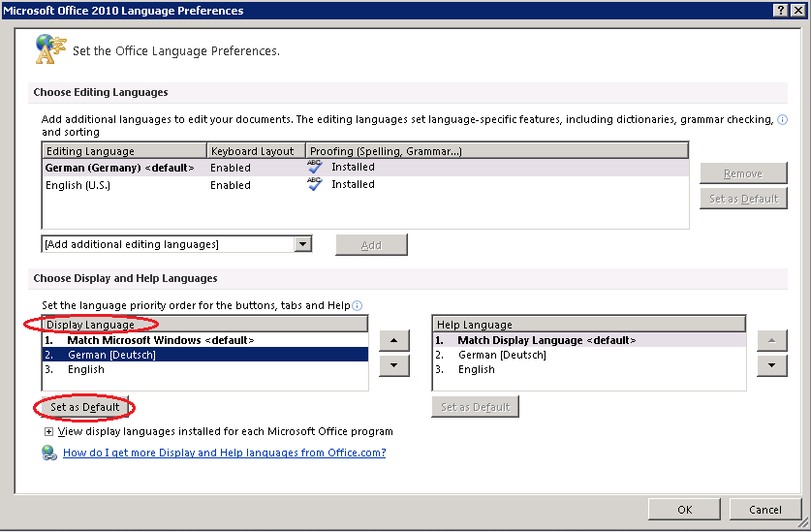Move help language down with arrow button
The height and width of the screenshot is (532, 811).
click(770, 365)
